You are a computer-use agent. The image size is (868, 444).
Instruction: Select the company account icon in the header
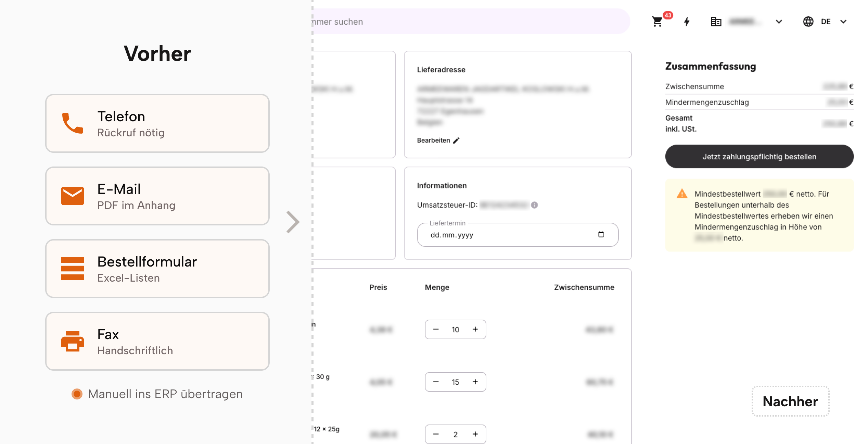coord(716,21)
